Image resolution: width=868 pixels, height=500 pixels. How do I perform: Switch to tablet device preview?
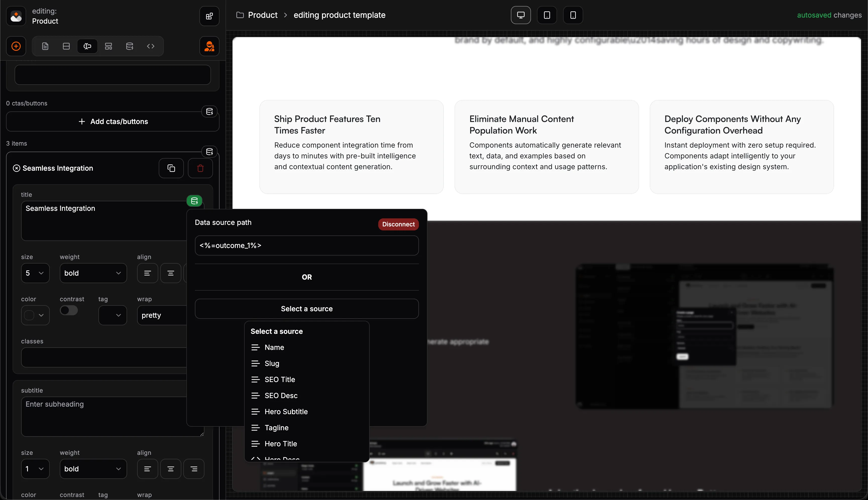tap(547, 15)
